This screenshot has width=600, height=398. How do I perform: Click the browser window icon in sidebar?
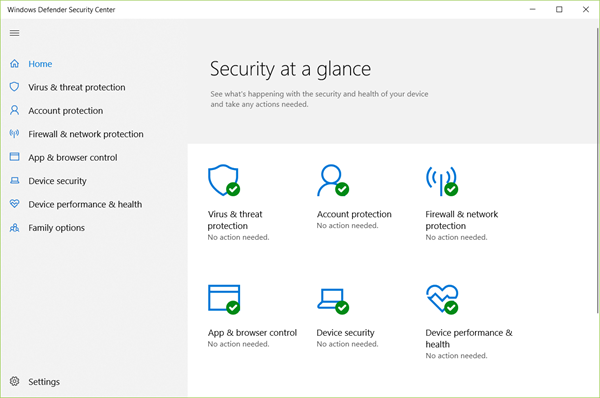[15, 157]
